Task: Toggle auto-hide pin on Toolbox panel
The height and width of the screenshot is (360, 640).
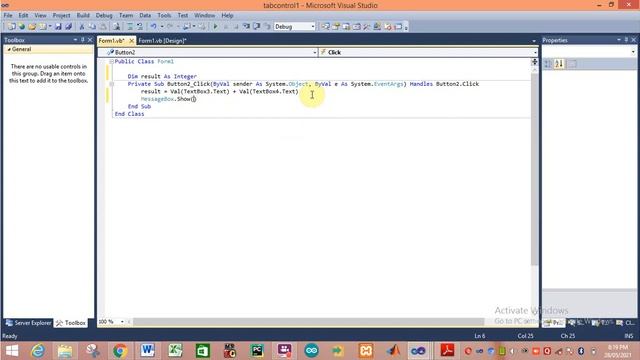Action: point(82,40)
